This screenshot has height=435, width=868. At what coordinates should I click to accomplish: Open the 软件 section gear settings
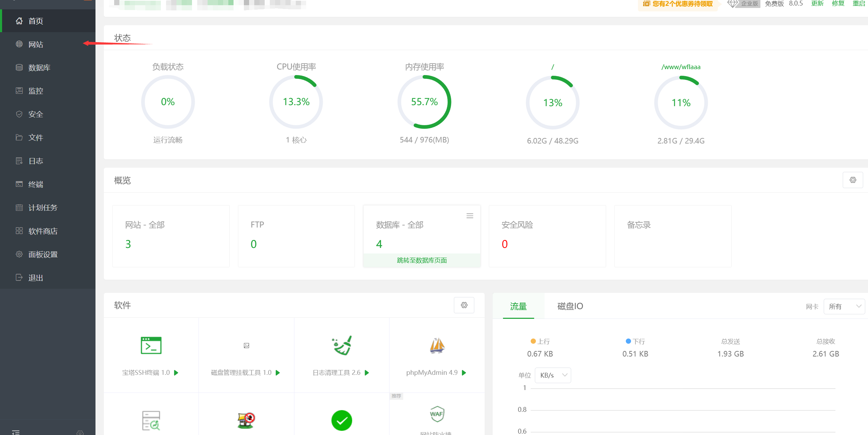(464, 305)
